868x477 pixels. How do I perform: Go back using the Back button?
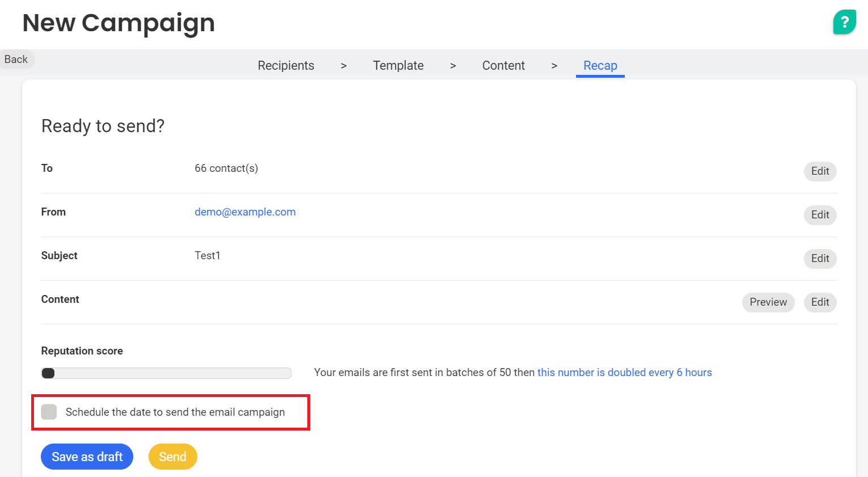(x=16, y=60)
